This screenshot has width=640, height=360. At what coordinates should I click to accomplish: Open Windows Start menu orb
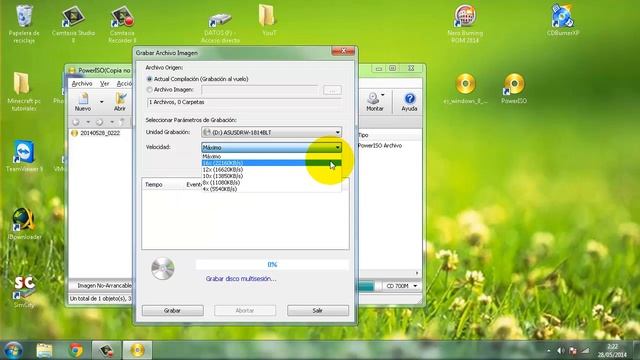tap(13, 350)
